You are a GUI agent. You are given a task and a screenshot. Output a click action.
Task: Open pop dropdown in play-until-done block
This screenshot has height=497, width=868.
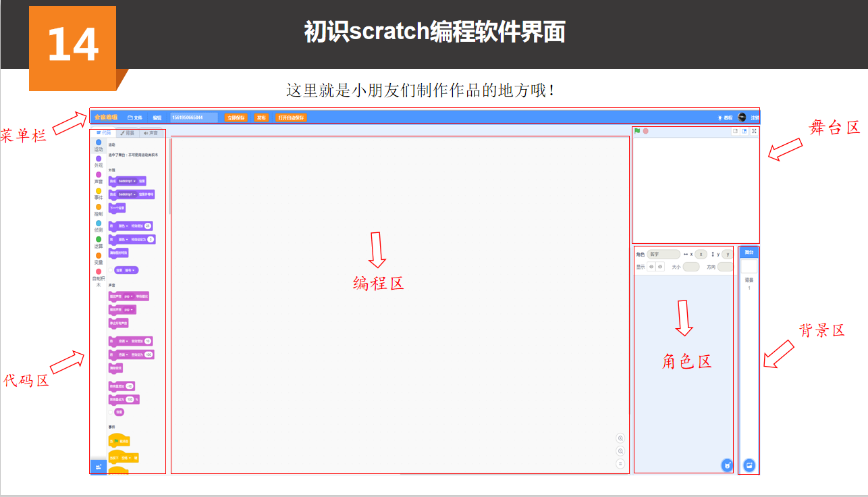(129, 296)
